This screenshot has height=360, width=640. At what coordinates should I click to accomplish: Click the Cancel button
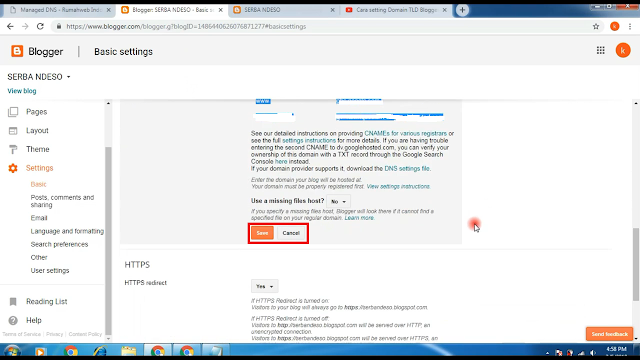point(291,233)
